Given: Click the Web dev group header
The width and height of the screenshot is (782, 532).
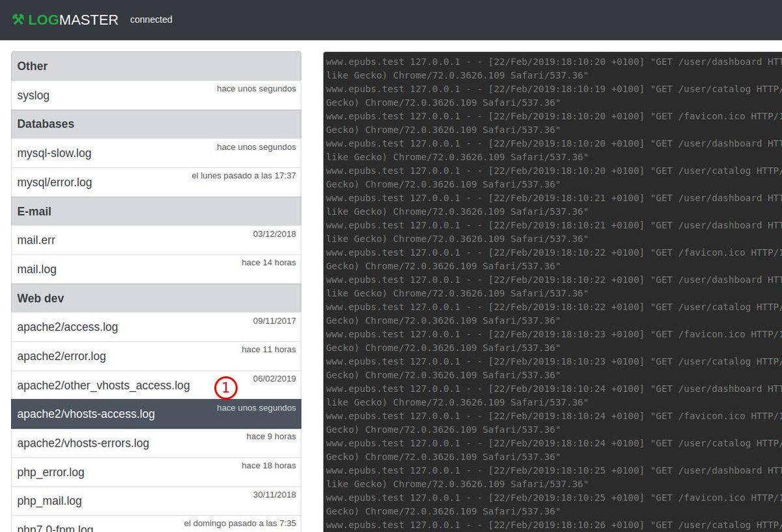Looking at the screenshot, I should tap(156, 298).
